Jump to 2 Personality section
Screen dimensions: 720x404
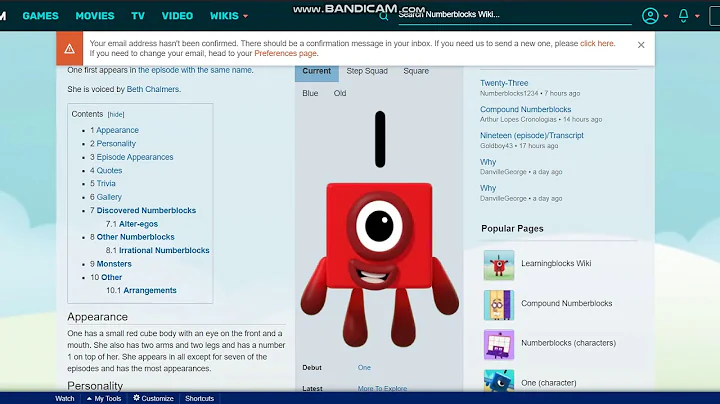click(113, 144)
